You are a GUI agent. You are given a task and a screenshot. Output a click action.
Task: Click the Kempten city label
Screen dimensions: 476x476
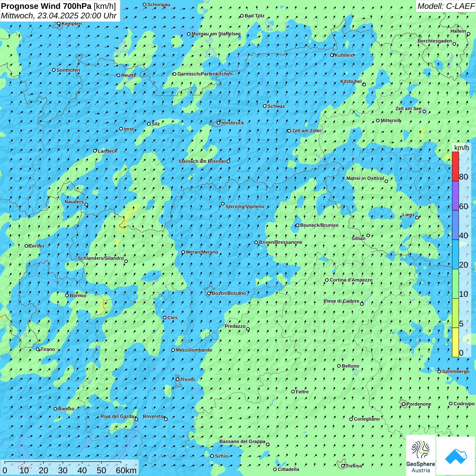(72, 24)
